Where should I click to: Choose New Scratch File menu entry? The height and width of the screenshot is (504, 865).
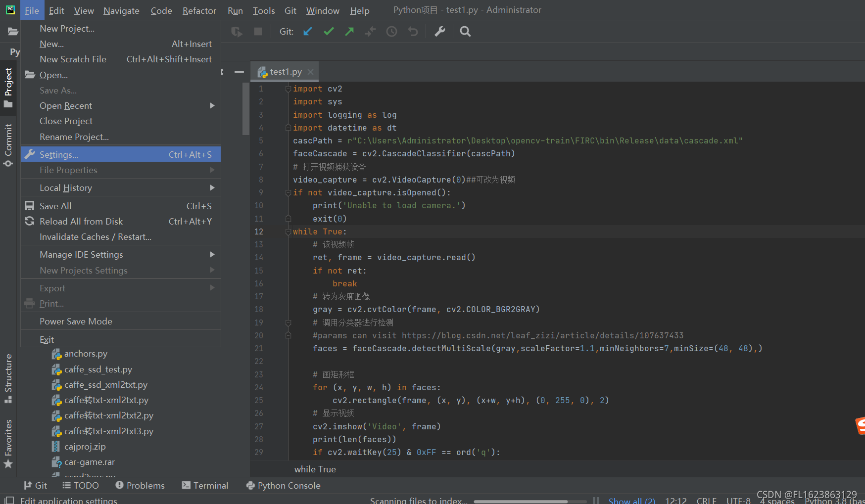(x=121, y=59)
